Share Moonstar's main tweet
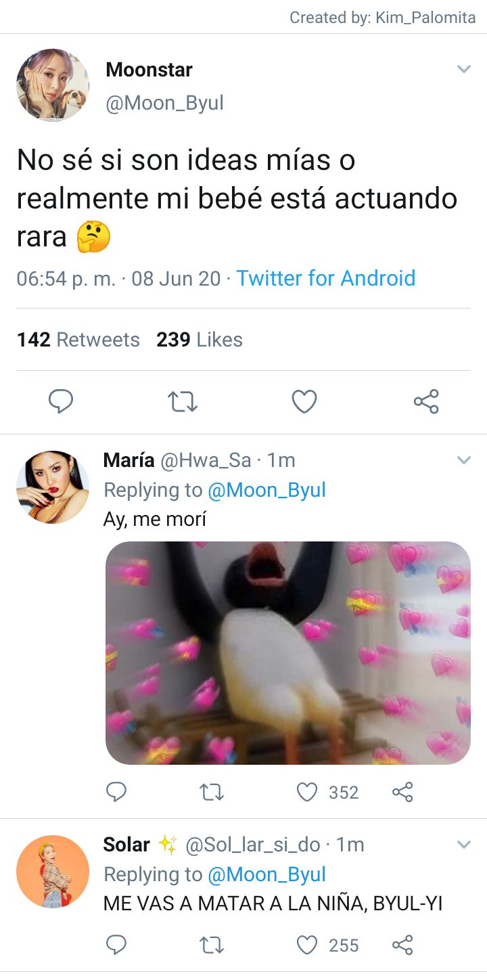 point(426,402)
